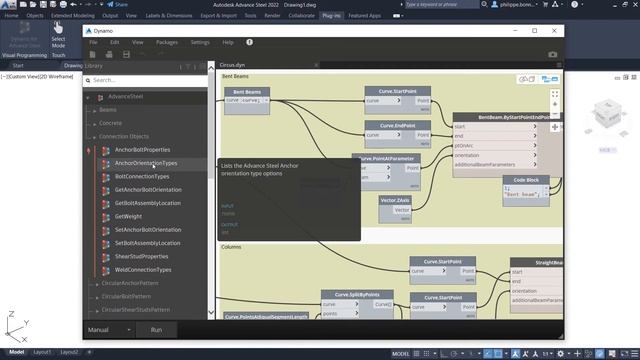
Task: Click AutoCAD quick-access New drawing icon
Action: (x=23, y=4)
